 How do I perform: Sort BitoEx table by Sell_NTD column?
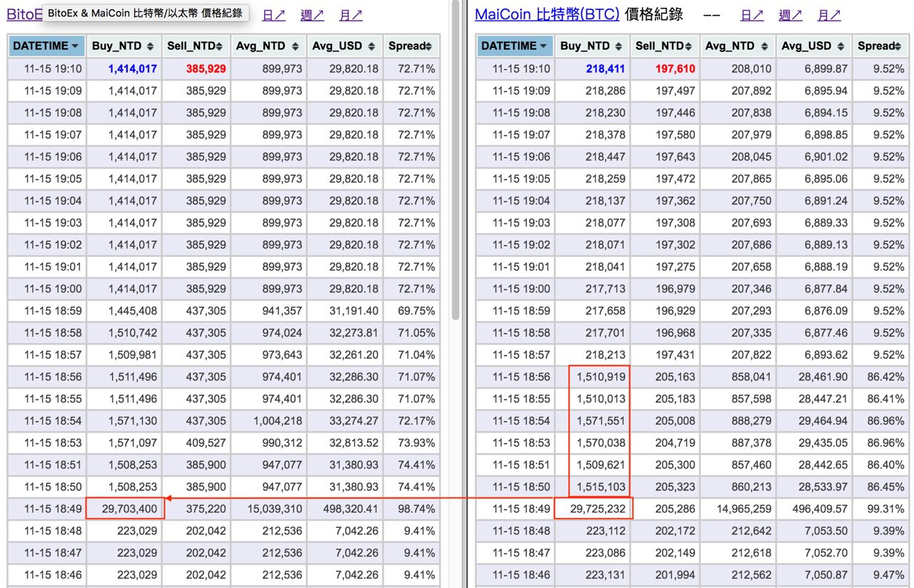(x=196, y=46)
